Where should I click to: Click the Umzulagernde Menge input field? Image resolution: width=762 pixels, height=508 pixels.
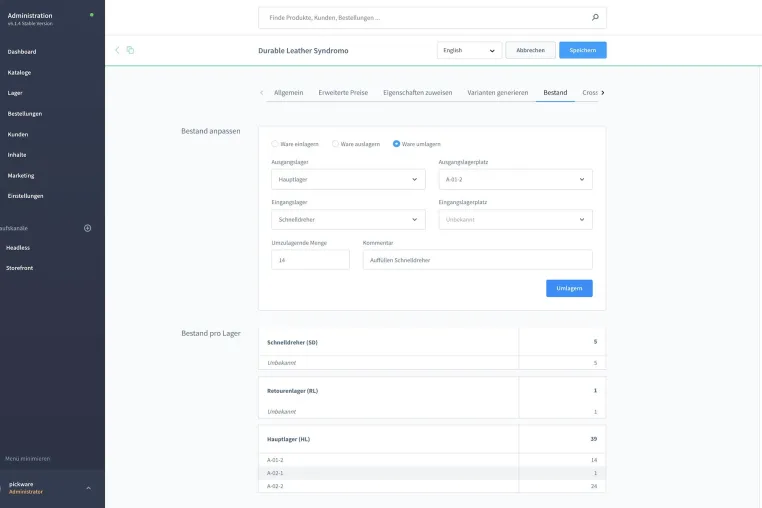click(311, 260)
